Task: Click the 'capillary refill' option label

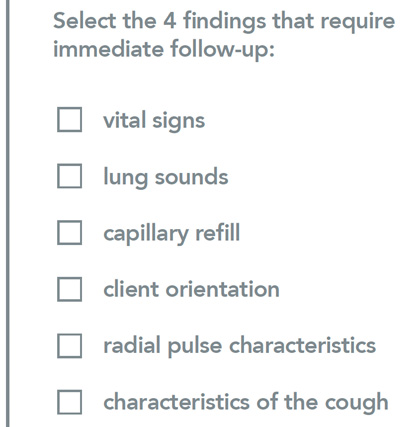Action: tap(171, 233)
